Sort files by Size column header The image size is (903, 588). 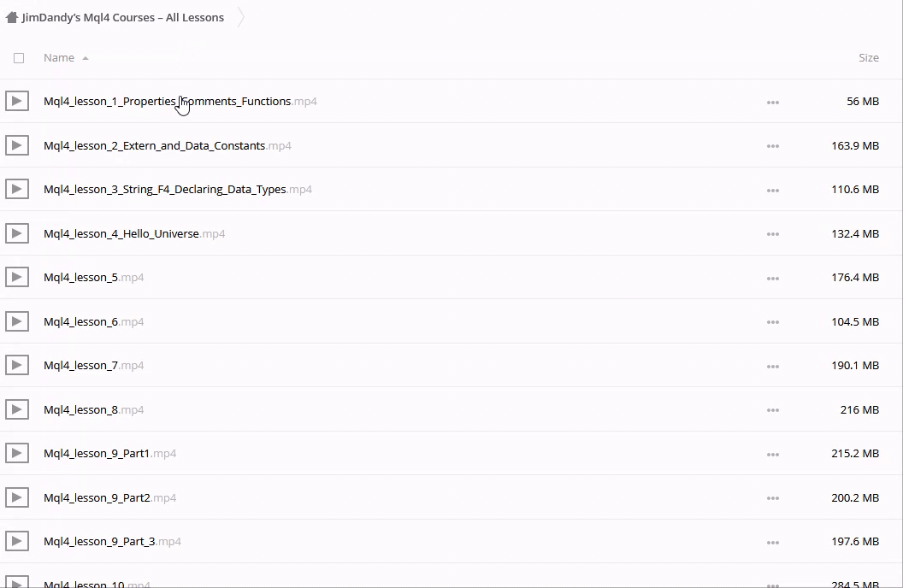point(868,58)
